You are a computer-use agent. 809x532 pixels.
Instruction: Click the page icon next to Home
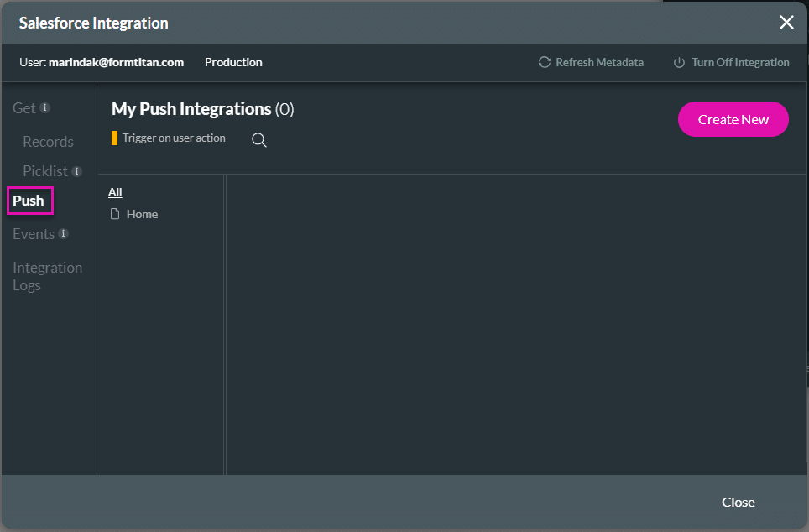115,214
